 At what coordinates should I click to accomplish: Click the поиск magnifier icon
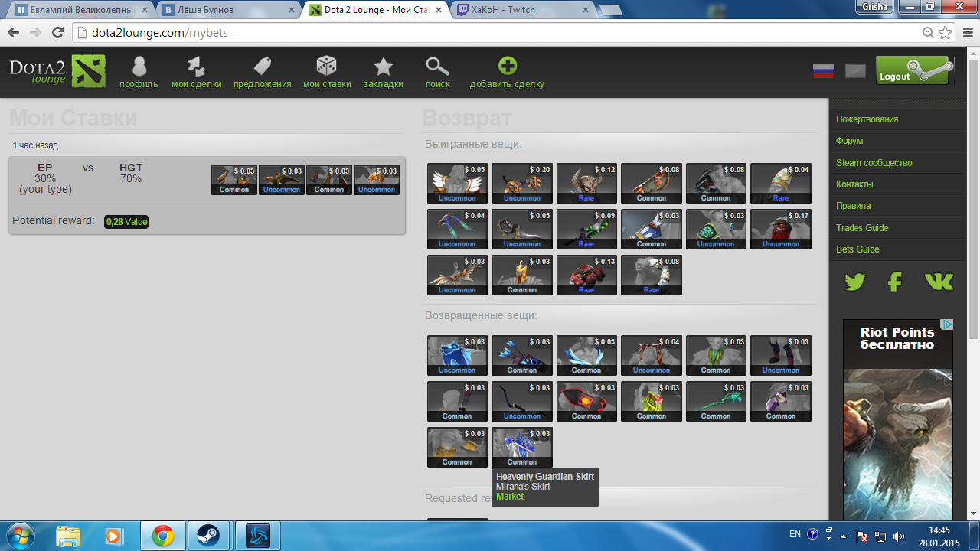point(437,67)
